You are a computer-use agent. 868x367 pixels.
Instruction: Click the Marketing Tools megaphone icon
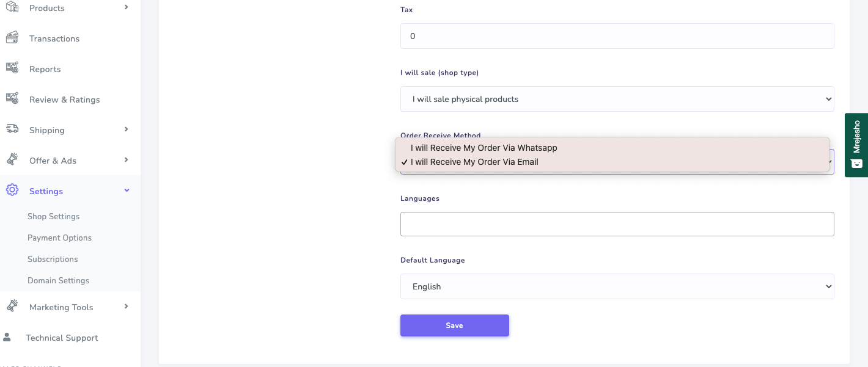click(x=12, y=307)
